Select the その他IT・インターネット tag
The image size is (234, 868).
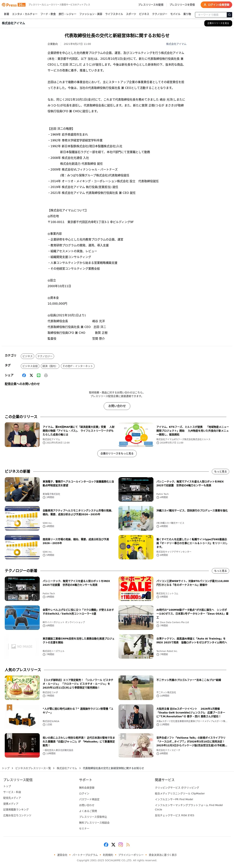click(78, 366)
